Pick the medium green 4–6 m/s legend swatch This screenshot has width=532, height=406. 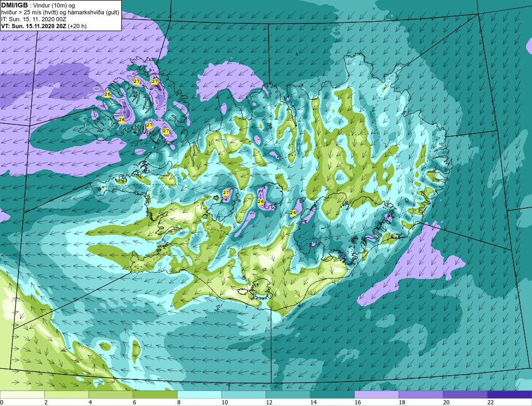click(x=111, y=394)
